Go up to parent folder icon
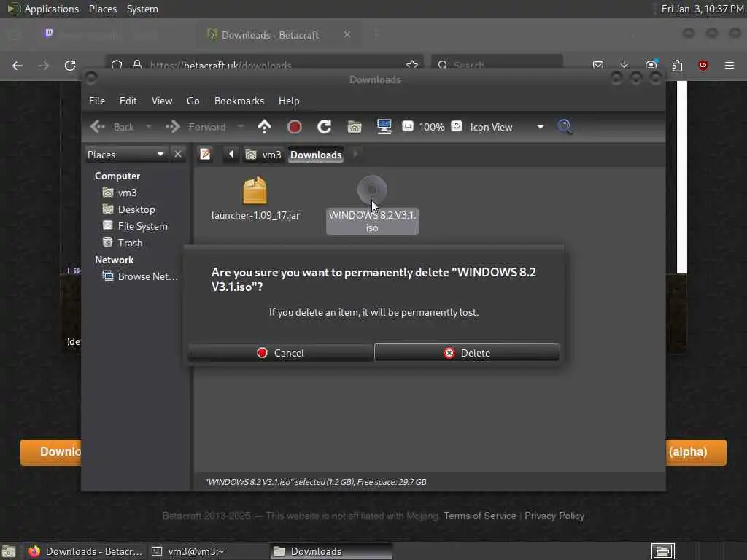 click(x=264, y=127)
